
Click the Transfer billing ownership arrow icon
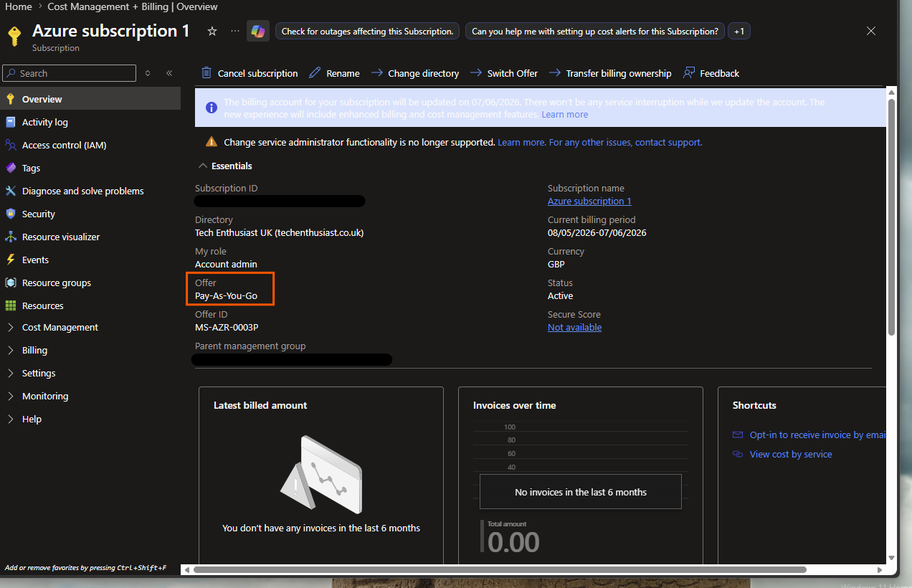click(x=554, y=73)
